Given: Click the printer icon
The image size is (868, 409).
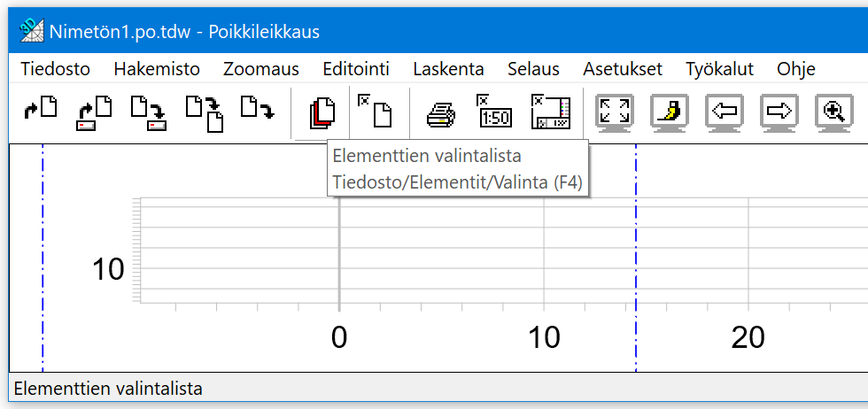Looking at the screenshot, I should 440,113.
